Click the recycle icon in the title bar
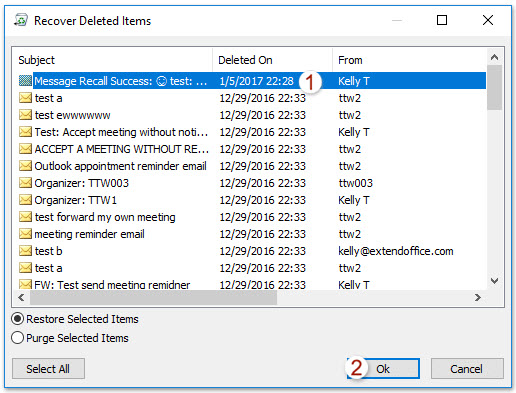Screen dimensions: 516x393 tap(21, 20)
